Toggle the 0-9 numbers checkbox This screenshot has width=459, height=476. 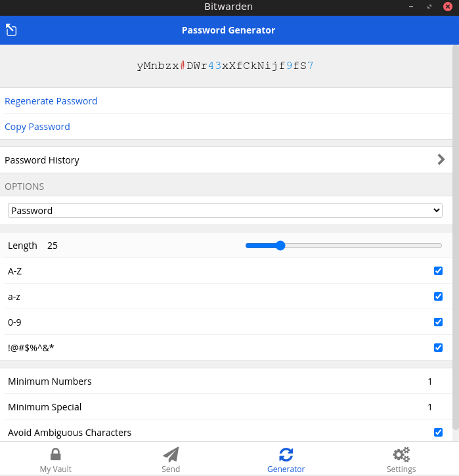click(x=438, y=322)
